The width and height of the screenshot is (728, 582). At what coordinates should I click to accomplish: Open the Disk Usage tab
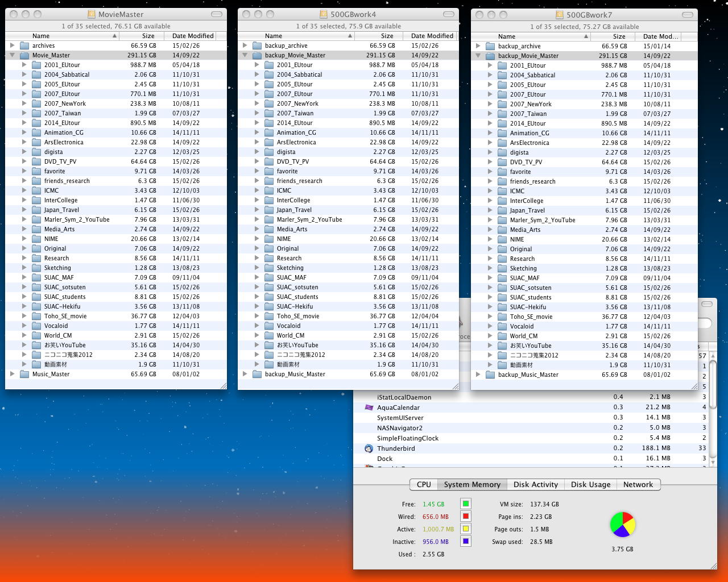coord(590,484)
